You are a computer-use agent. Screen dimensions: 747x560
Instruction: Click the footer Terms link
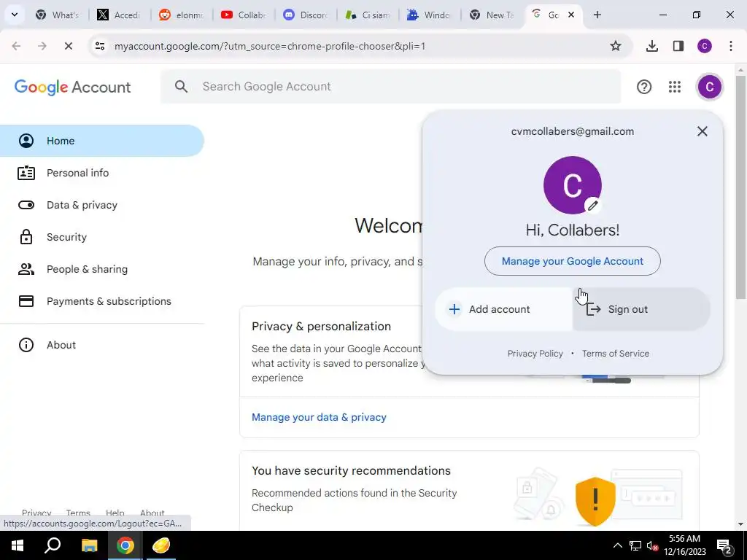[x=78, y=513]
